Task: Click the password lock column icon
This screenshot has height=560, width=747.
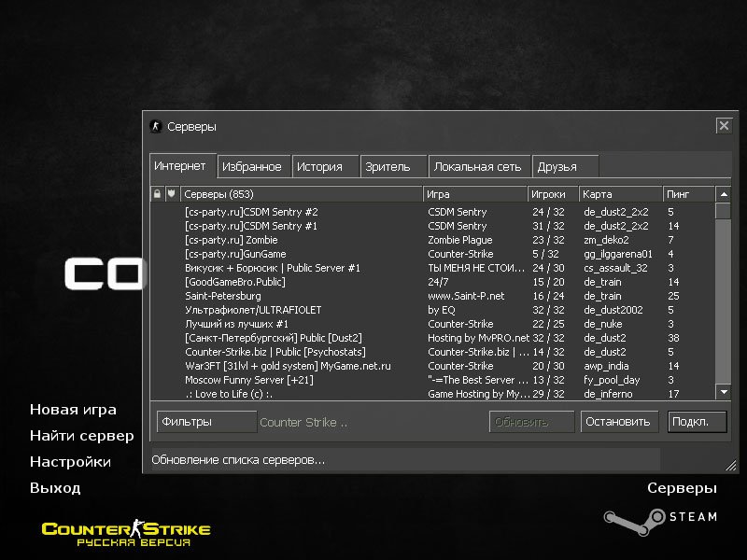Action: 157,194
